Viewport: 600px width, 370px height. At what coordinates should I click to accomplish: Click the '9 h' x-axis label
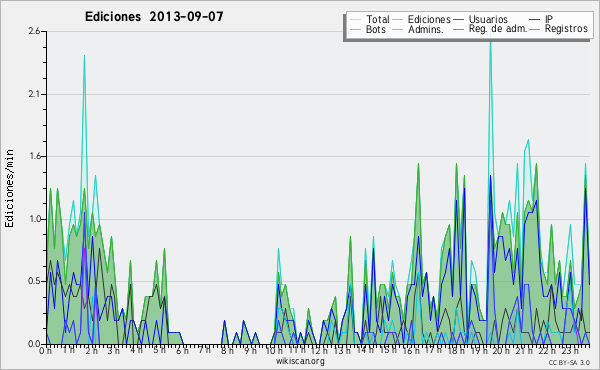(250, 351)
